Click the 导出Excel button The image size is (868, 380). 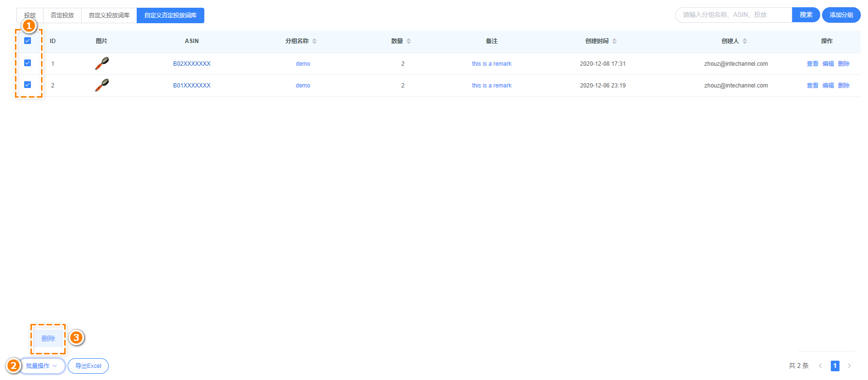[x=88, y=366]
